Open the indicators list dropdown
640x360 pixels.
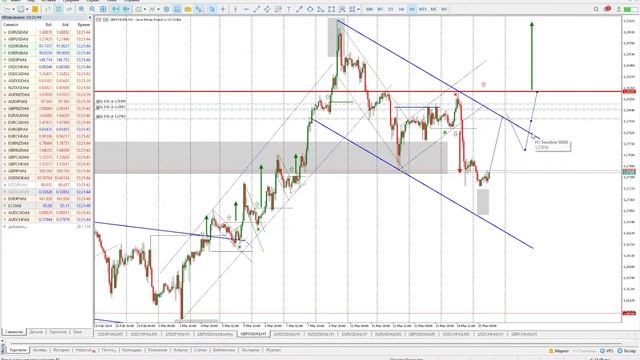144,9
